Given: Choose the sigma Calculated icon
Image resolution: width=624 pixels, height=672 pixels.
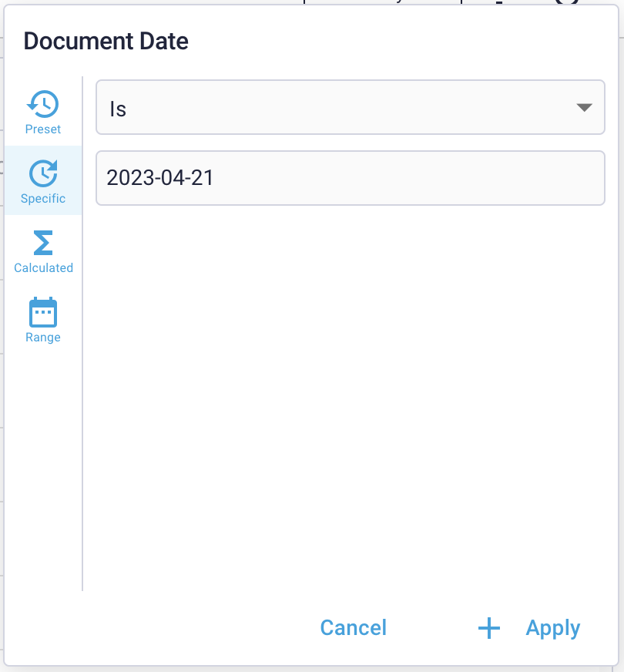Looking at the screenshot, I should point(42,244).
